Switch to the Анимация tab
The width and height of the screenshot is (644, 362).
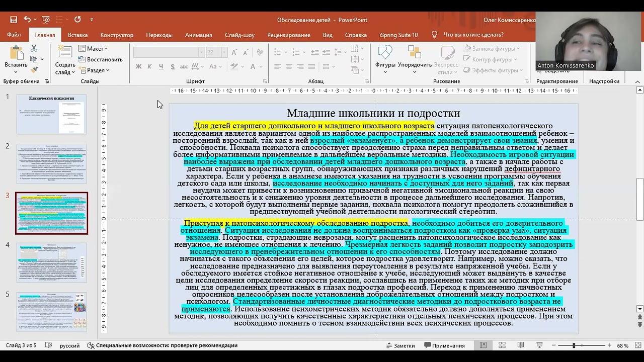click(x=198, y=35)
